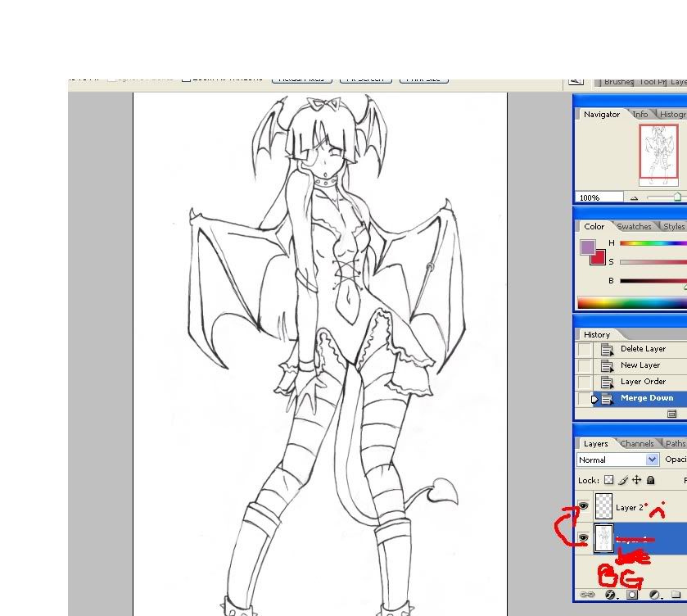The height and width of the screenshot is (616, 687).
Task: Set history brush source beside Layer Order
Action: (584, 383)
